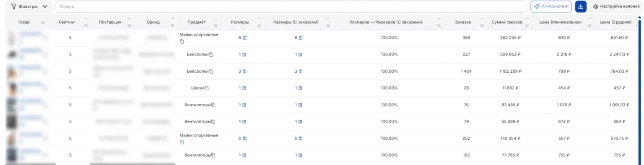The width and height of the screenshot is (644, 165).
Task: Open Размеры (С заказами) help icon, 252-orders row
Action: [x=301, y=138]
